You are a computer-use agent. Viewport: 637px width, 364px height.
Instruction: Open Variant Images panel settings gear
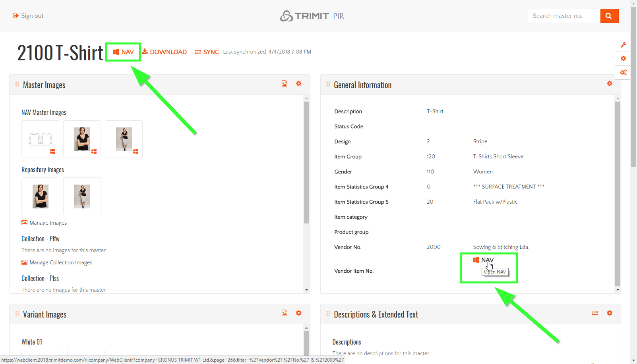299,313
